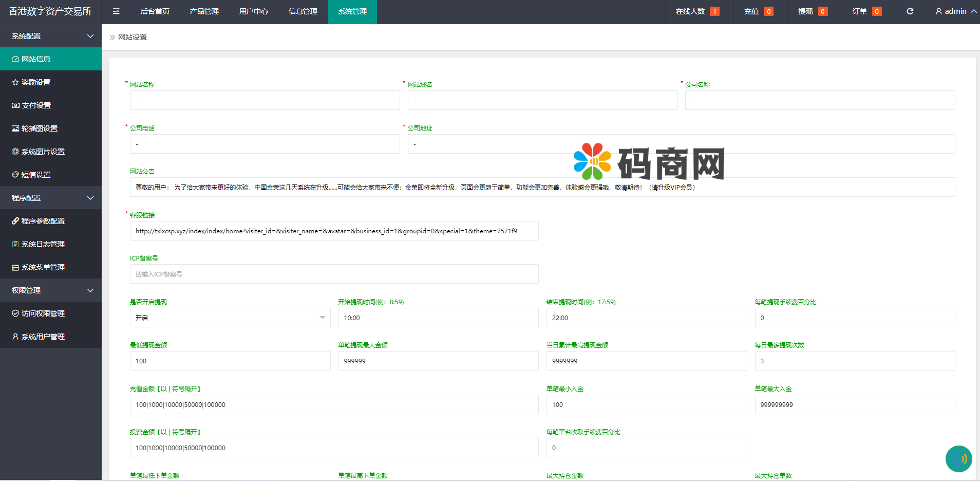The image size is (980, 481).
Task: Open the 是否开启提现 withdrawal toggle dropdown
Action: (x=230, y=318)
